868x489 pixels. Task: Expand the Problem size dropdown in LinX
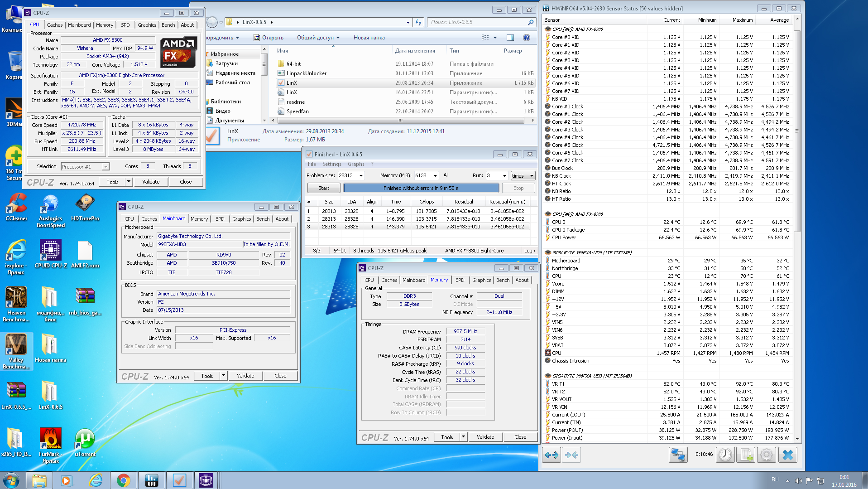(x=361, y=175)
